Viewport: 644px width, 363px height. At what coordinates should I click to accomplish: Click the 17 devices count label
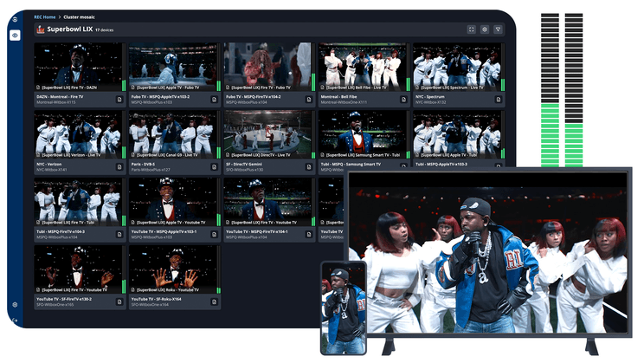coord(105,30)
